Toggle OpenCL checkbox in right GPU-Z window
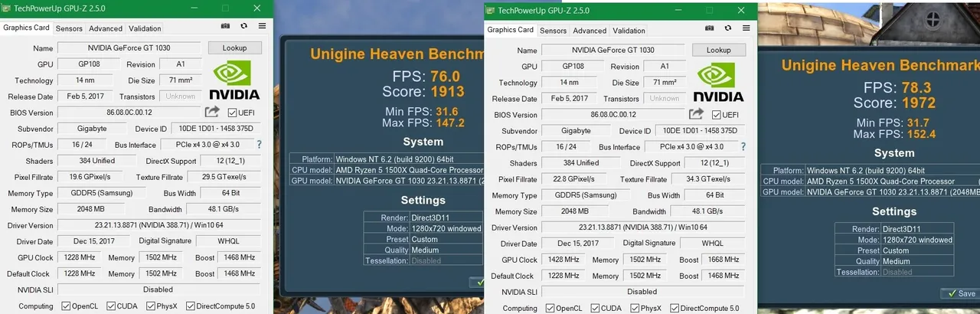Viewport: 980px width, 314px height. click(x=550, y=309)
